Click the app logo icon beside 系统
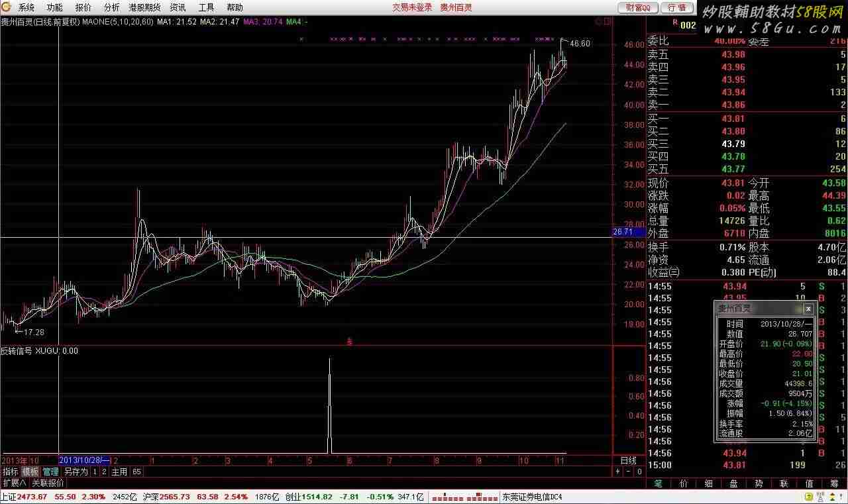The height and width of the screenshot is (504, 848). point(6,7)
